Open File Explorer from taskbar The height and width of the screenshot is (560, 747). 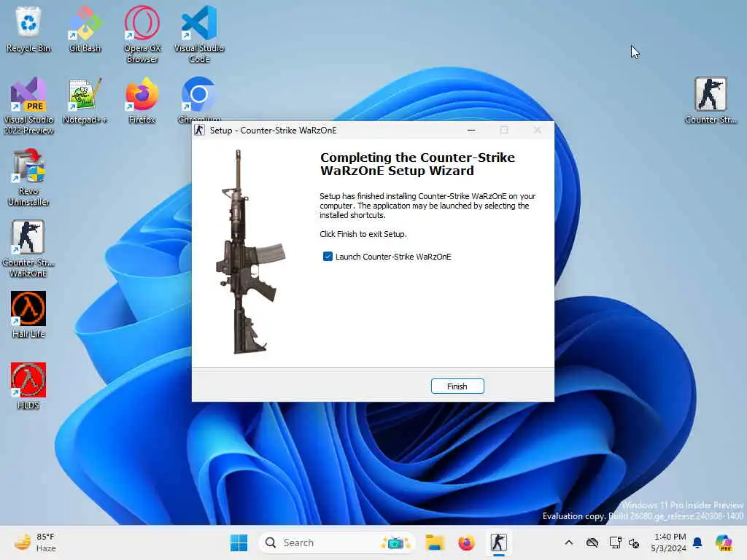[435, 542]
